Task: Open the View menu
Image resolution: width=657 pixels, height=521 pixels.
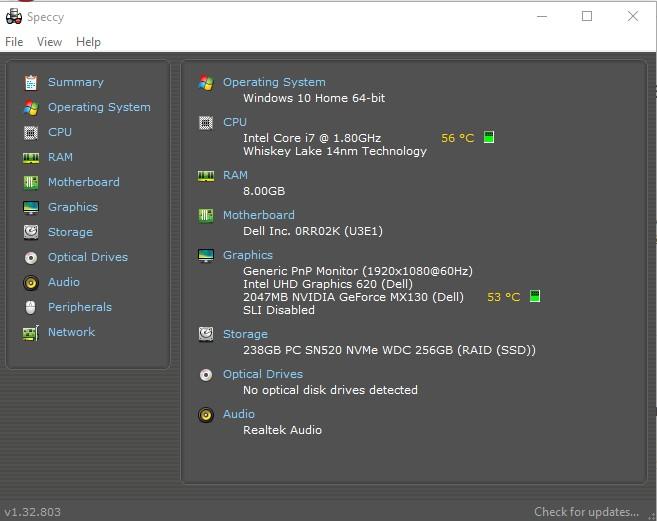Action: [x=49, y=42]
